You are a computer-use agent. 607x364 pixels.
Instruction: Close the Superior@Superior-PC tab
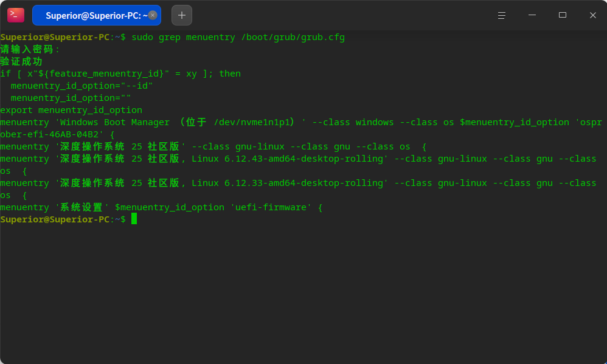click(x=153, y=15)
